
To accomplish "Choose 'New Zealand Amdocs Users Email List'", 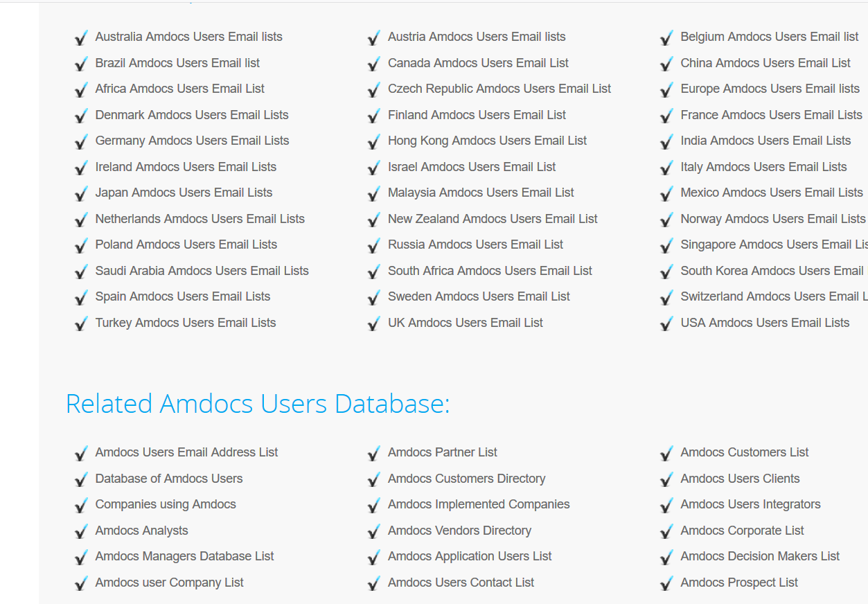I will pyautogui.click(x=493, y=219).
